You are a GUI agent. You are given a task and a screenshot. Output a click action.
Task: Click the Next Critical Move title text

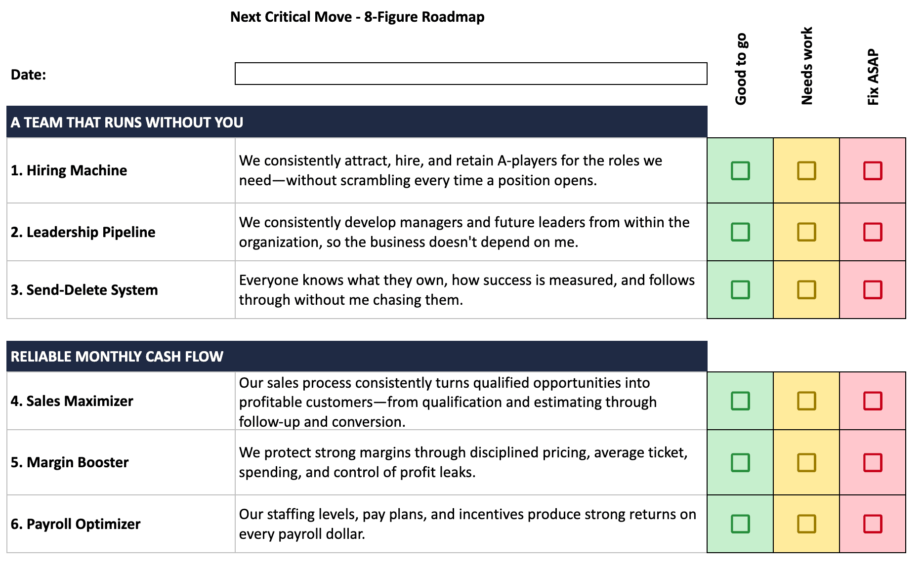357,17
